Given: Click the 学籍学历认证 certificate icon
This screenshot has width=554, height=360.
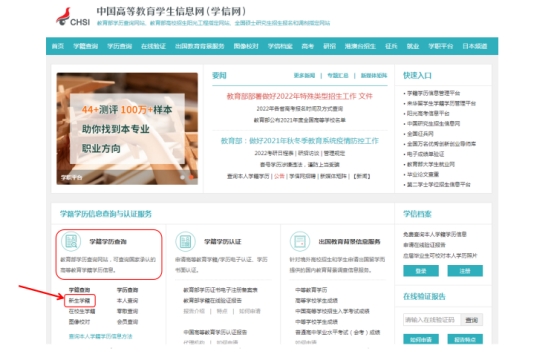Looking at the screenshot, I should 185,242.
